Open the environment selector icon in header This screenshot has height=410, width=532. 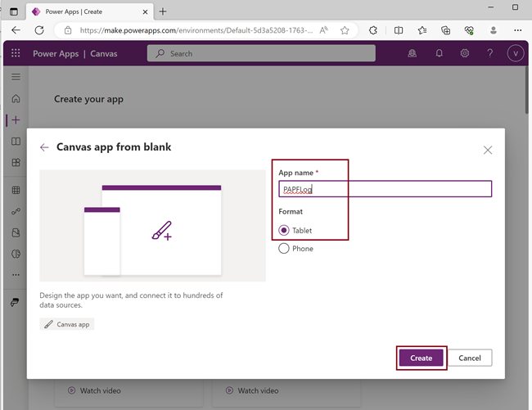point(413,53)
